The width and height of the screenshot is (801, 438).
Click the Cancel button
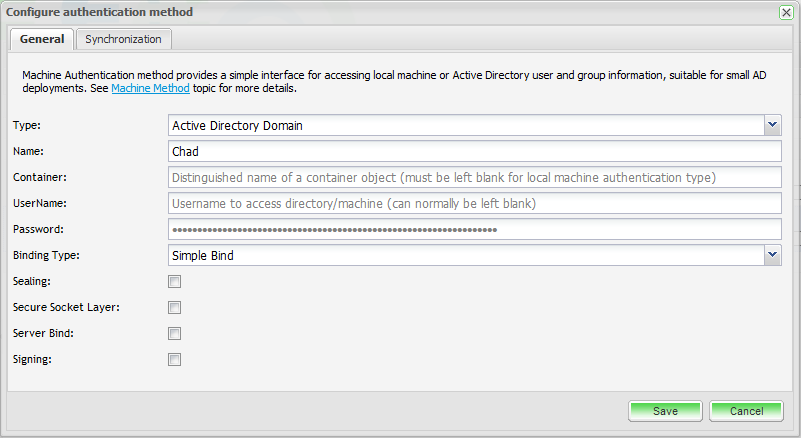click(x=746, y=411)
